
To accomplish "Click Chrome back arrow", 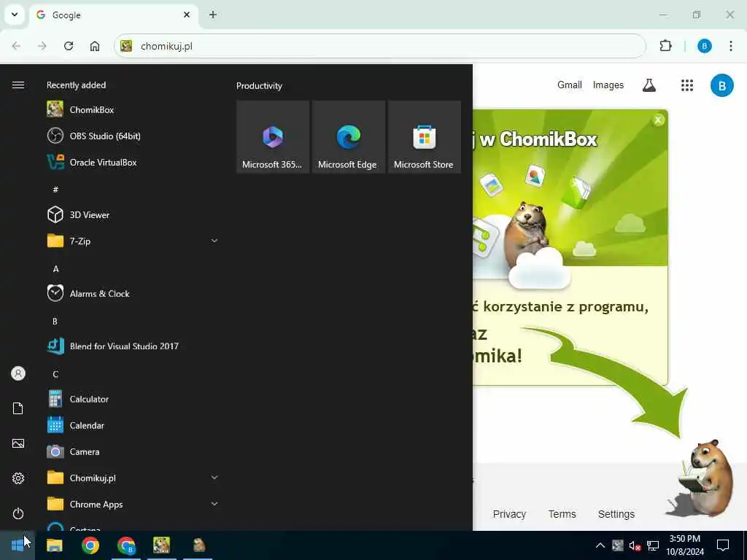I will coord(16,46).
